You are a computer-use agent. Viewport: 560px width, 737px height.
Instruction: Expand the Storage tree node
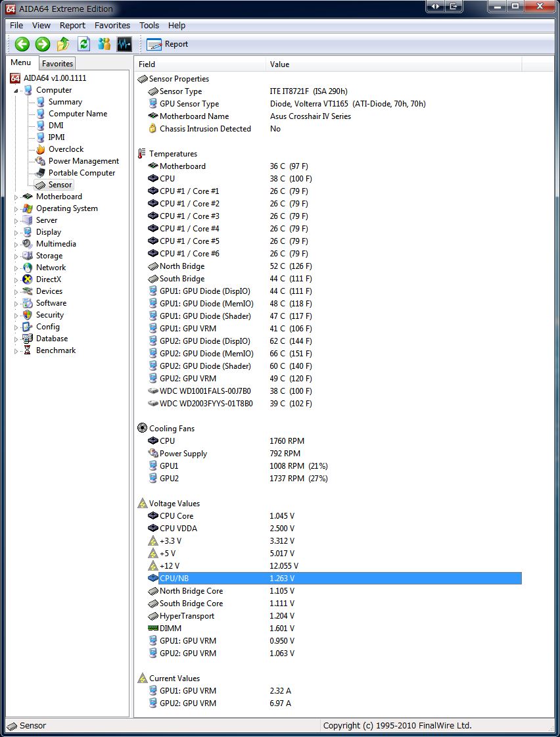point(16,256)
